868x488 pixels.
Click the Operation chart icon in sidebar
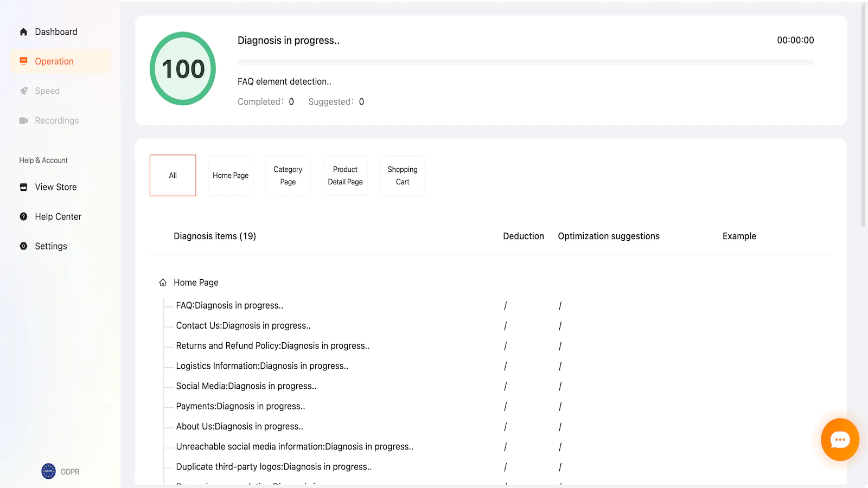click(23, 61)
